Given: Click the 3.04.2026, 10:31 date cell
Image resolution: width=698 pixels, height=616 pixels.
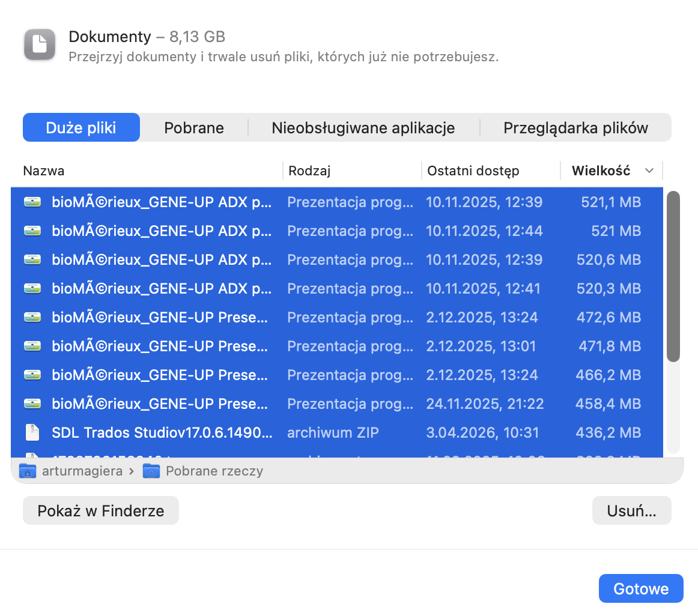Looking at the screenshot, I should [x=482, y=433].
